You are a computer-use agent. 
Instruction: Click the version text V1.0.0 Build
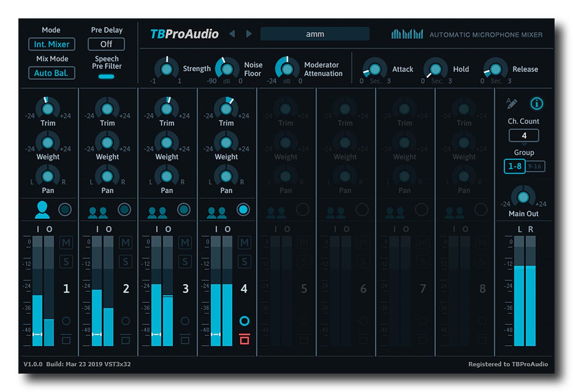77,364
